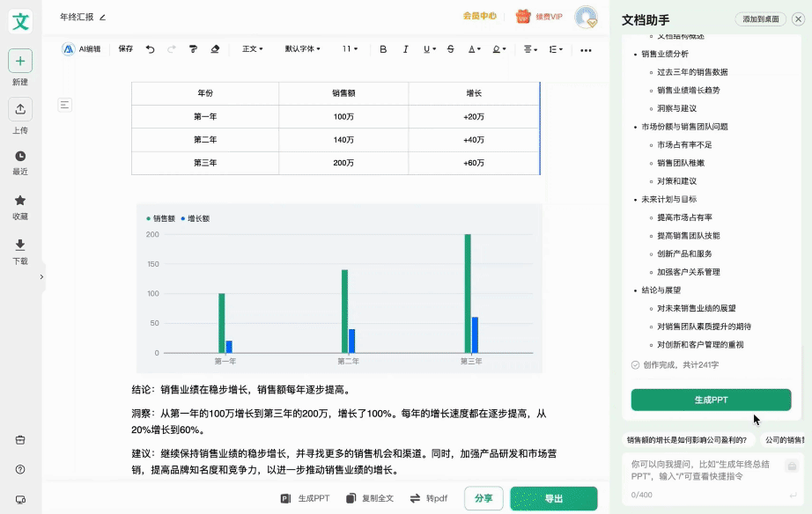
Task: Click the green 生成PPT button
Action: (x=710, y=400)
